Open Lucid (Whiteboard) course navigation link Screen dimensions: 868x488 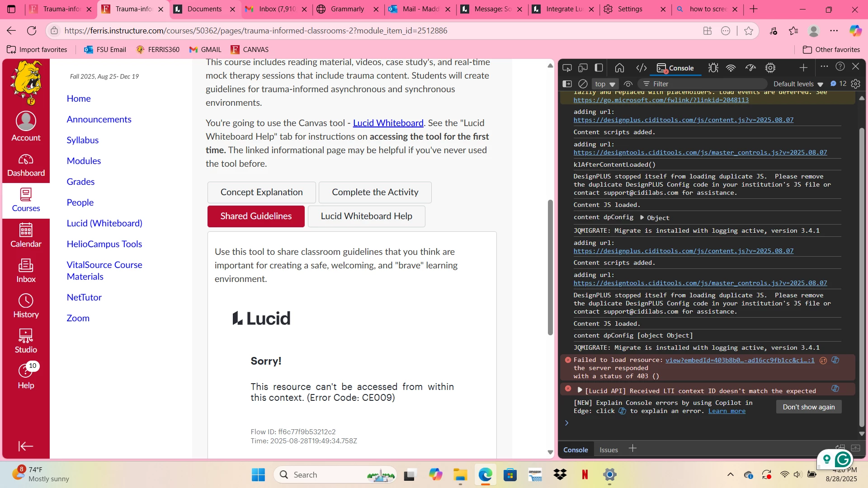[x=104, y=223]
